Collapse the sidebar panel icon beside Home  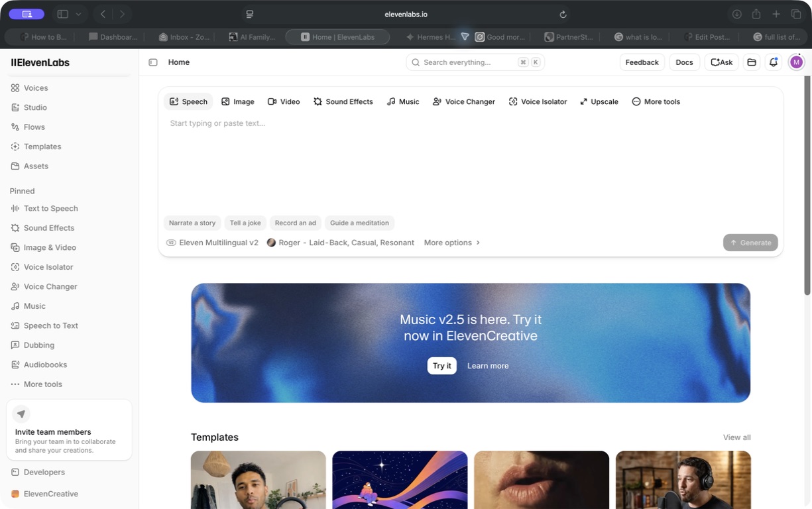point(153,62)
